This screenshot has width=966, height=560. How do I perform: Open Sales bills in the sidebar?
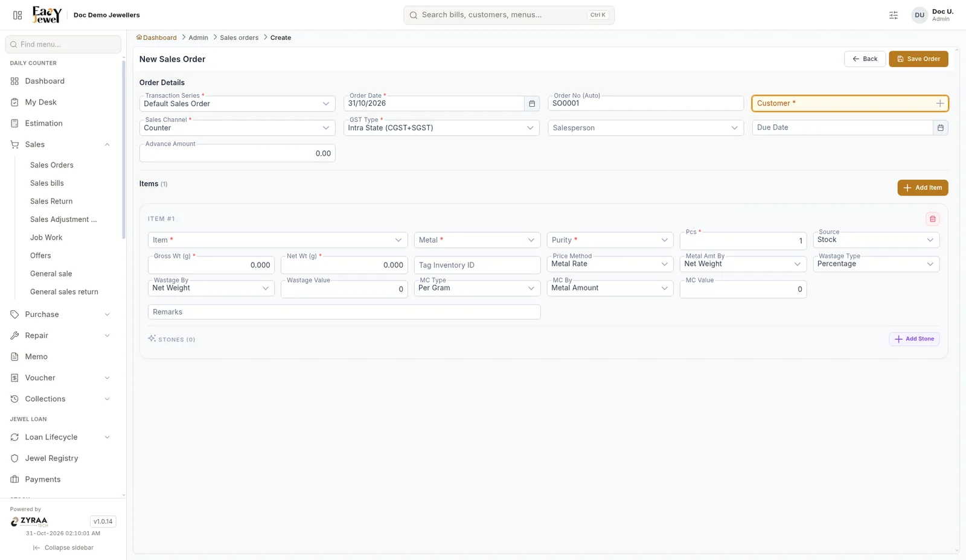(47, 183)
